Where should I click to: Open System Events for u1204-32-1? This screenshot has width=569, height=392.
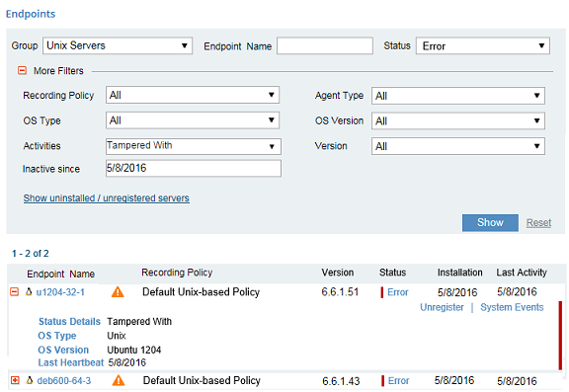(x=512, y=307)
